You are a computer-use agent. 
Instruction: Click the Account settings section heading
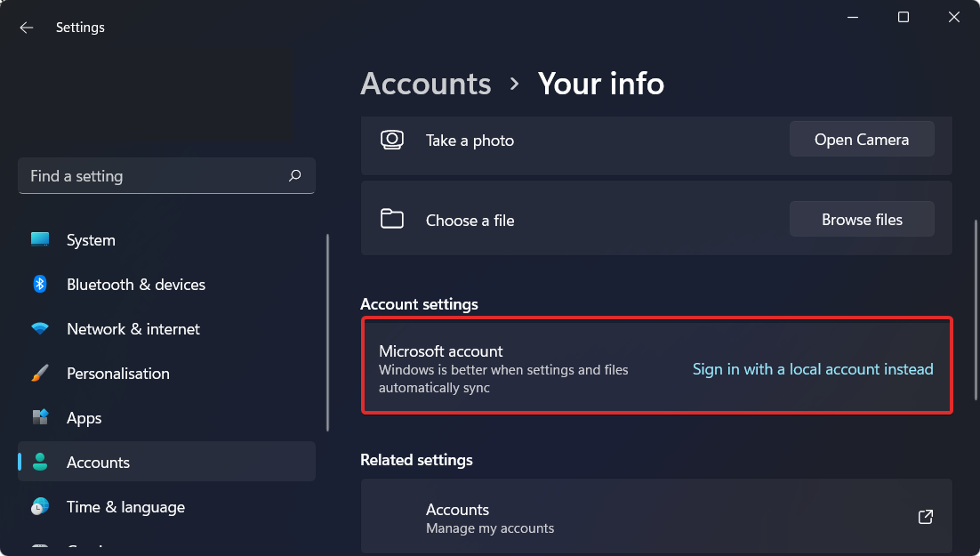click(420, 304)
